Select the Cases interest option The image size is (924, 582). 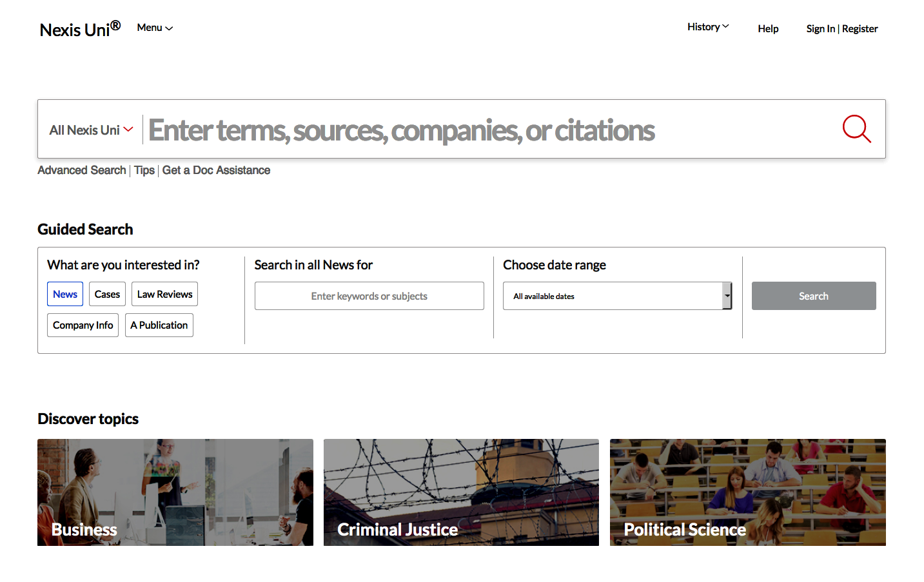point(107,294)
